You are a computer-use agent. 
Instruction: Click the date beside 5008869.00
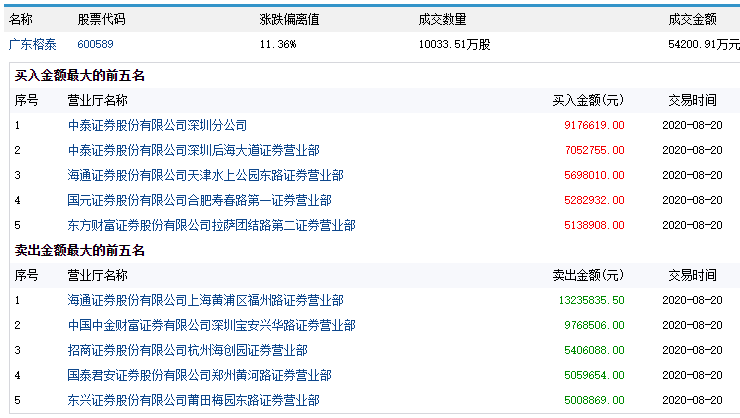coord(692,400)
